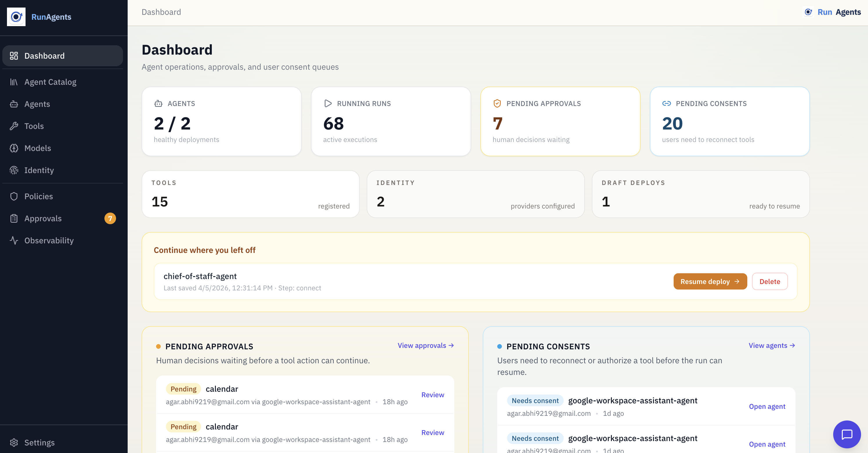Click the Run Agents icon top right
Image resolution: width=868 pixels, height=453 pixels.
pyautogui.click(x=808, y=12)
